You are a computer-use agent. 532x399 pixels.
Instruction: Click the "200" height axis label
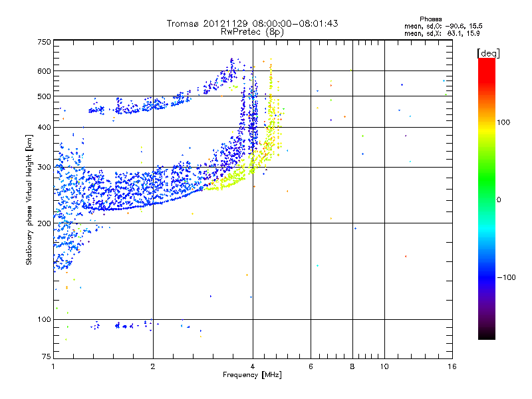(x=44, y=223)
